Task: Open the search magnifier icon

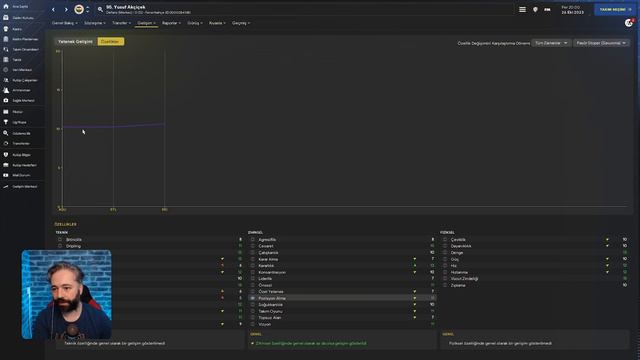Action: coord(100,9)
